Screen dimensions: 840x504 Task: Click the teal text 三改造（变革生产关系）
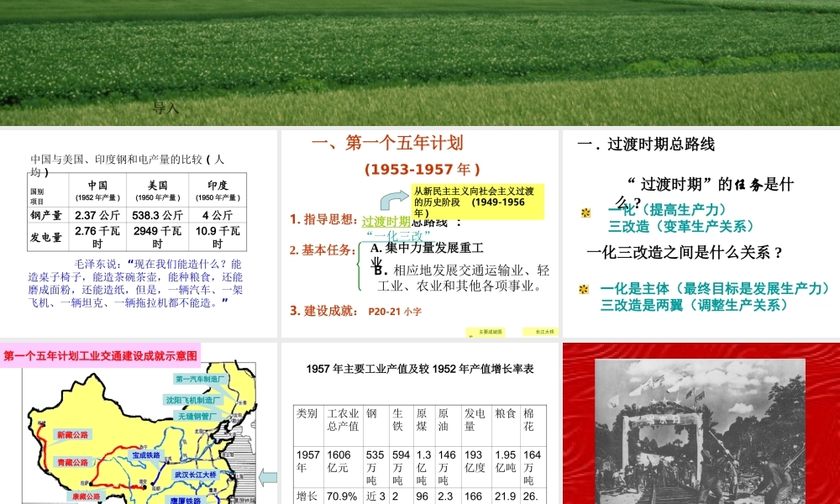click(x=680, y=227)
